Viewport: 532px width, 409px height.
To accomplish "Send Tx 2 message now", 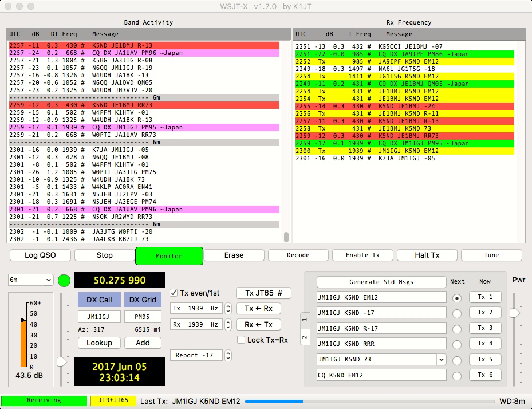I will pyautogui.click(x=485, y=313).
